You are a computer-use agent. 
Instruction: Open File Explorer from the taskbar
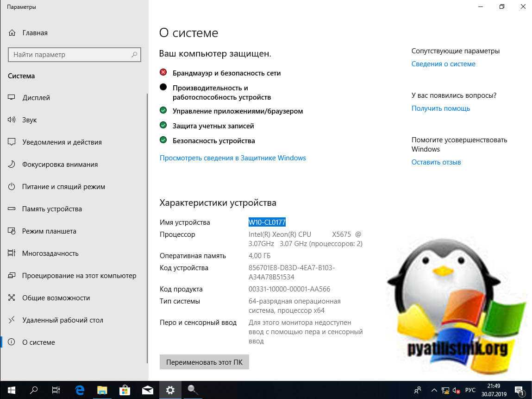(x=102, y=390)
